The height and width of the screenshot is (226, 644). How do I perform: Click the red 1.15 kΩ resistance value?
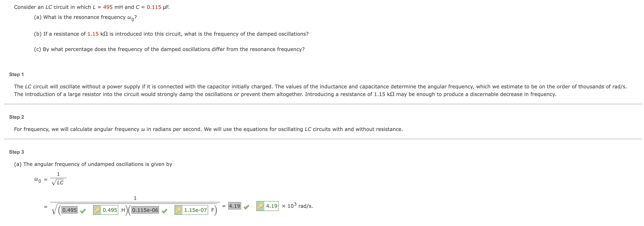tap(93, 34)
